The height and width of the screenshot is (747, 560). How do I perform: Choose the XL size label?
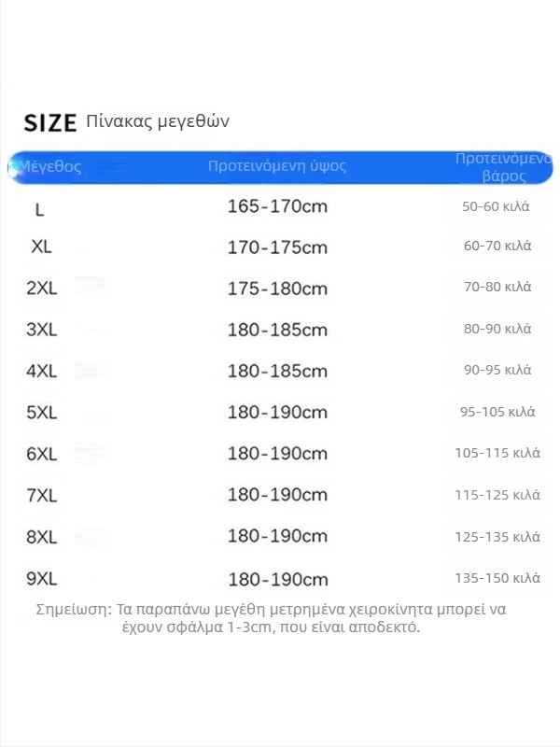tap(41, 247)
